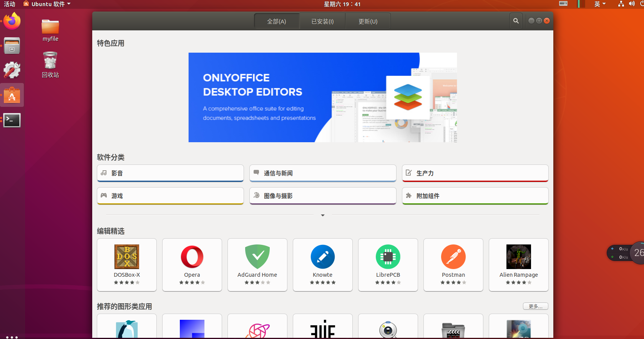Click the 编辑精选 heading
644x339 pixels.
111,231
